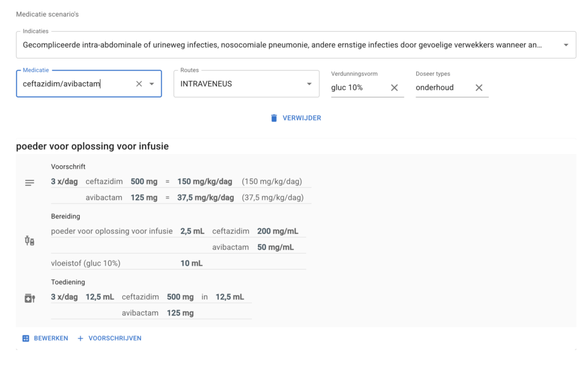Screen dimensions: 588x373
Task: Click the Medicatie scenario's title
Action: [x=47, y=14]
